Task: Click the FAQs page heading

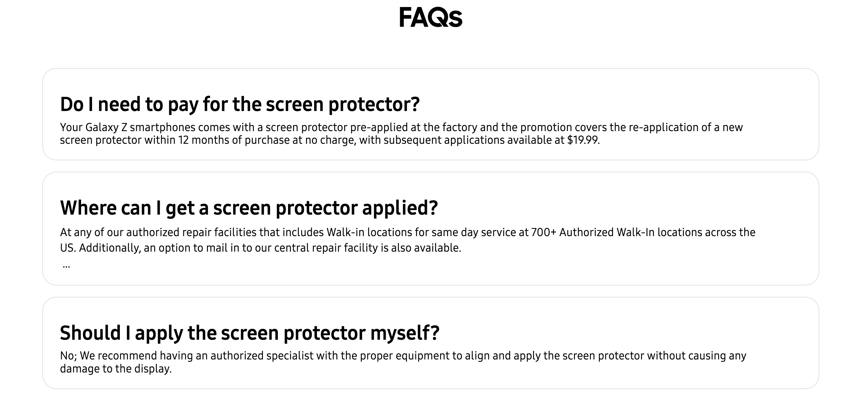Action: [x=430, y=18]
